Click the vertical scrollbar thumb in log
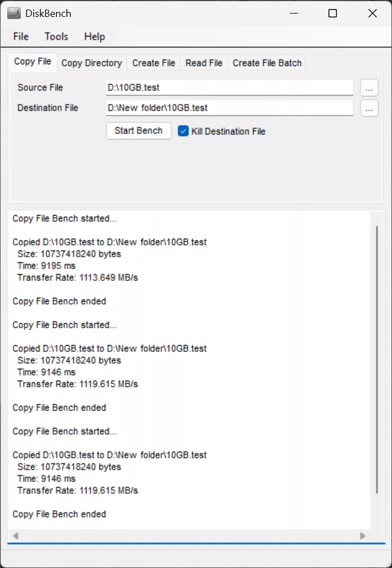The width and height of the screenshot is (392, 568). tap(377, 359)
